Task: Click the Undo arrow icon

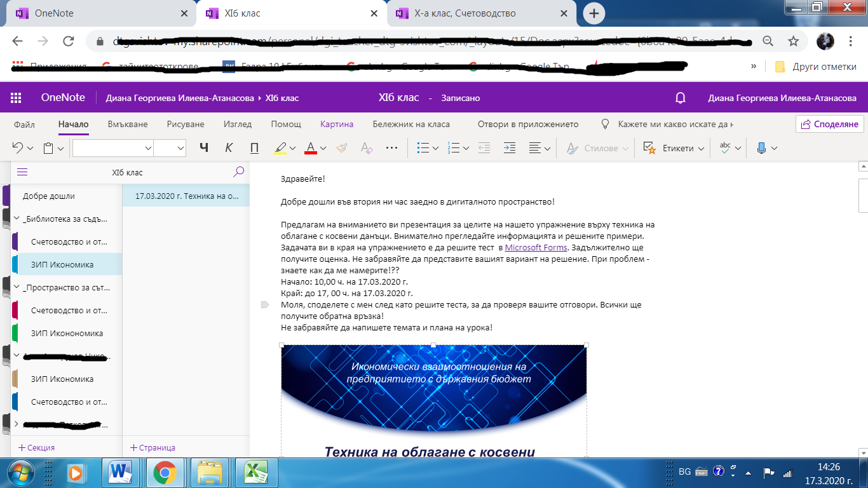Action: [17, 148]
